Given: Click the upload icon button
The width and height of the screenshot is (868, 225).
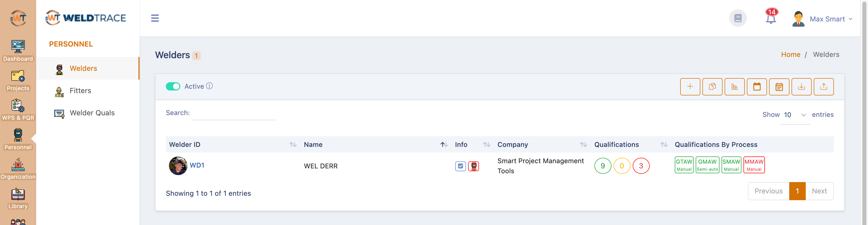Looking at the screenshot, I should click(823, 87).
